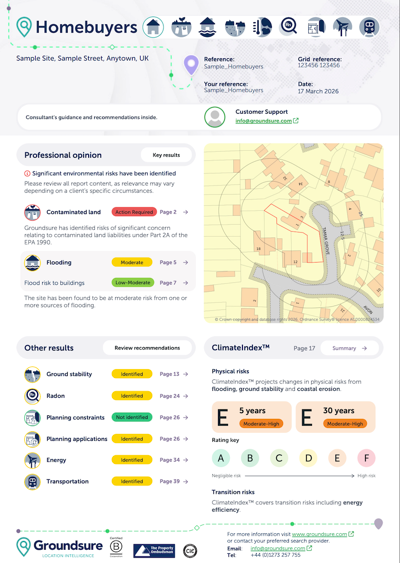Go to Page 39 for Transportation
The image size is (400, 563).
[174, 481]
